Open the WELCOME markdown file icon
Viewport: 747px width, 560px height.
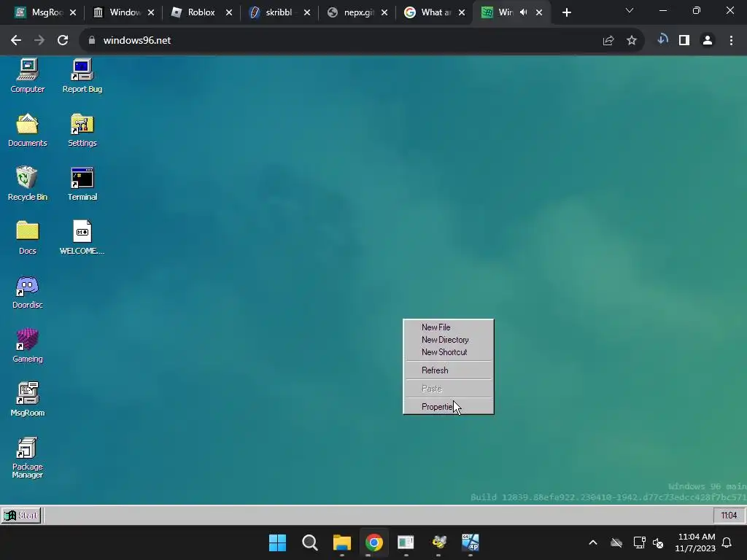82,238
